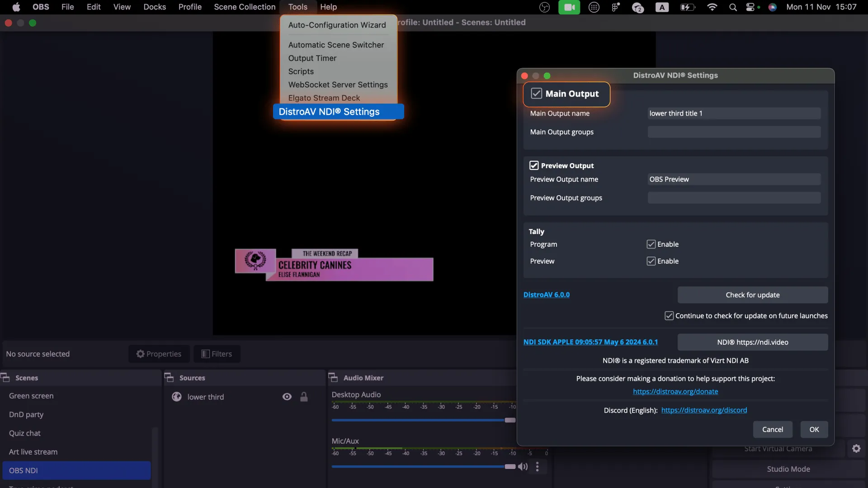Click the Preview Output groups field

[734, 198]
